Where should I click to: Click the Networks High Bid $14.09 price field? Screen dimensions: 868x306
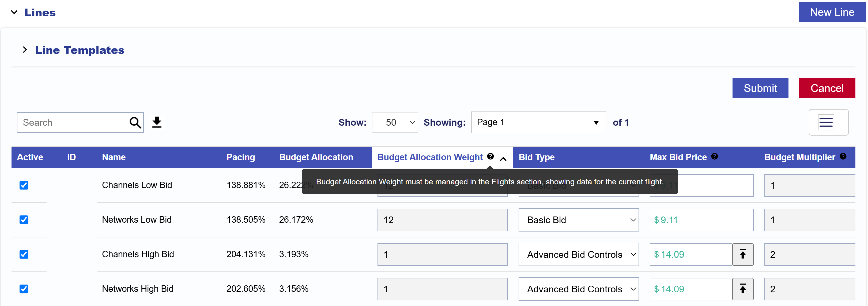pos(691,289)
